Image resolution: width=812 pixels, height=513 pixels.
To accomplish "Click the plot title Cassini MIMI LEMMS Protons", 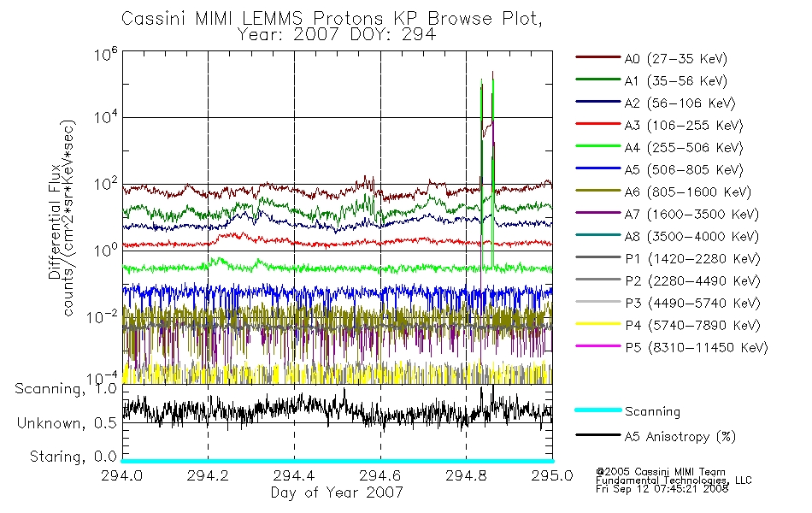I will pyautogui.click(x=332, y=19).
